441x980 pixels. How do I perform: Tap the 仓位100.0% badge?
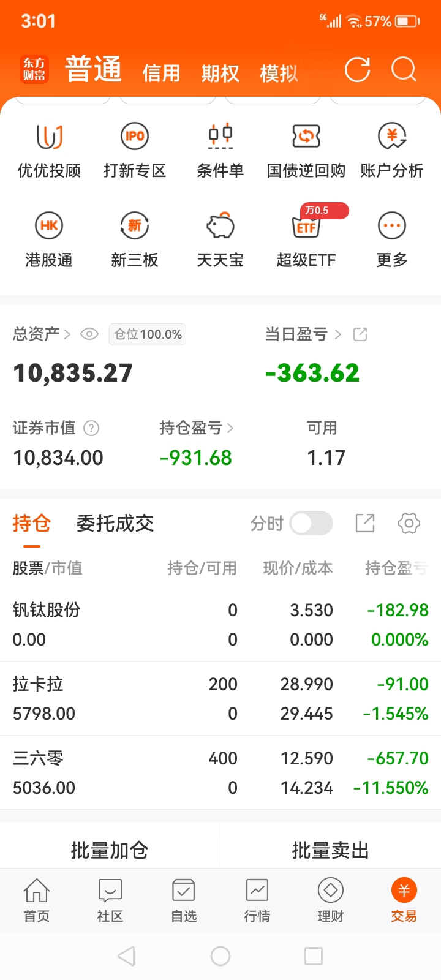148,334
